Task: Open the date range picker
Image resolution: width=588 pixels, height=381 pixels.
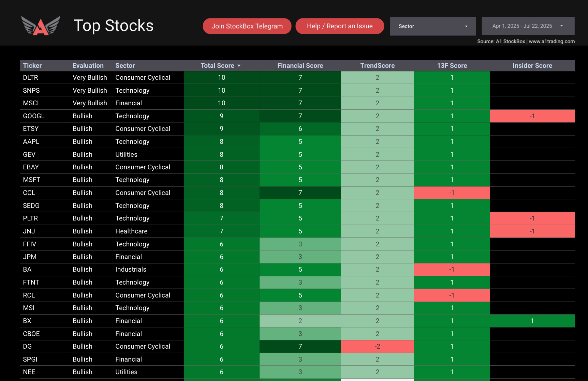Action: pyautogui.click(x=522, y=26)
